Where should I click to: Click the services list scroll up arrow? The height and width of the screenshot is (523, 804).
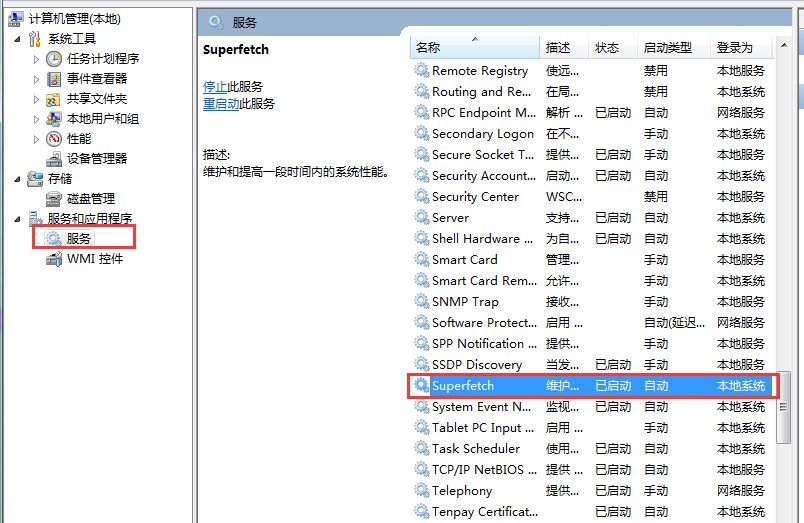tap(783, 45)
